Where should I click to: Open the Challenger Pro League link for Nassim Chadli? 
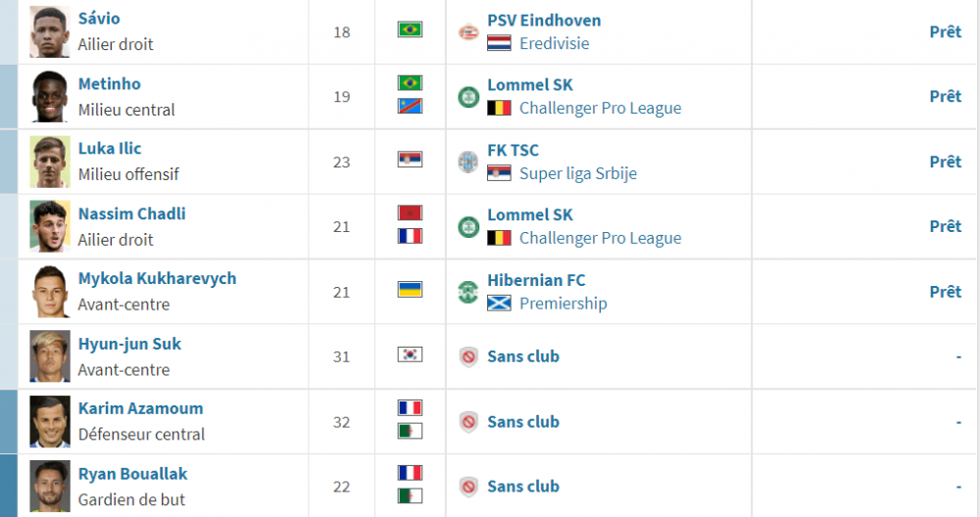[x=601, y=238]
